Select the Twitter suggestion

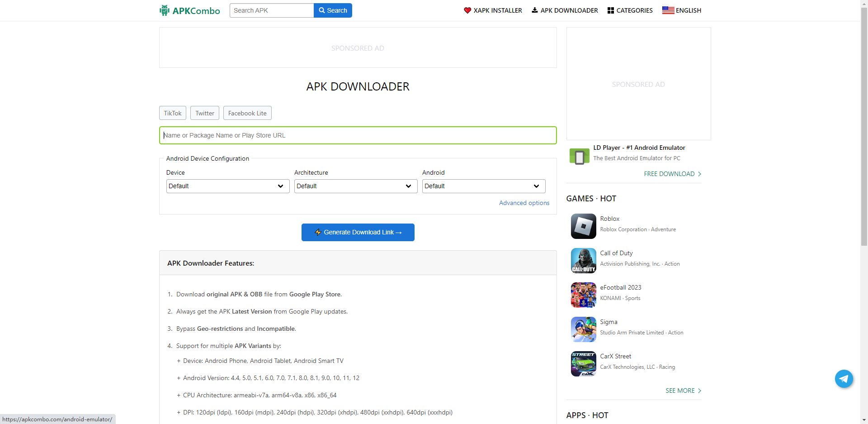click(x=205, y=113)
